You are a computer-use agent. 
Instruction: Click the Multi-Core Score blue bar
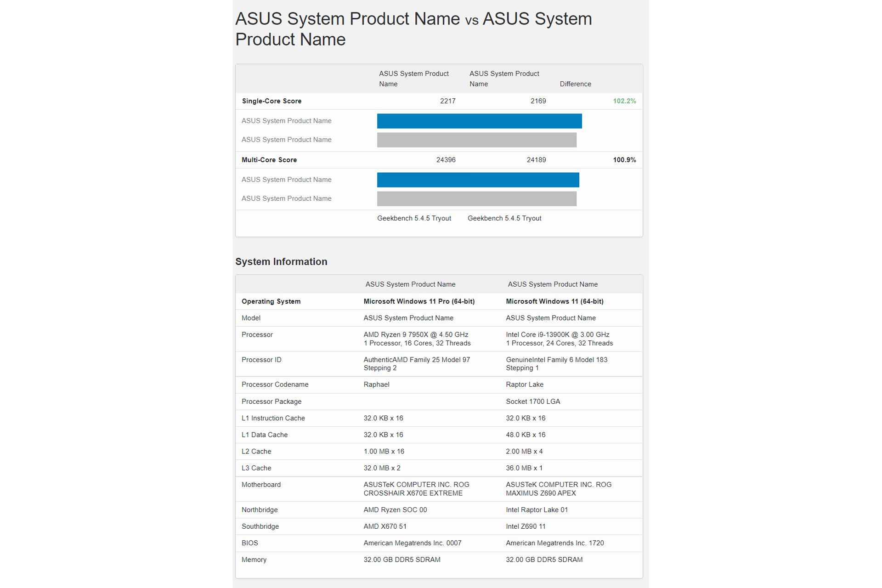[x=478, y=180]
